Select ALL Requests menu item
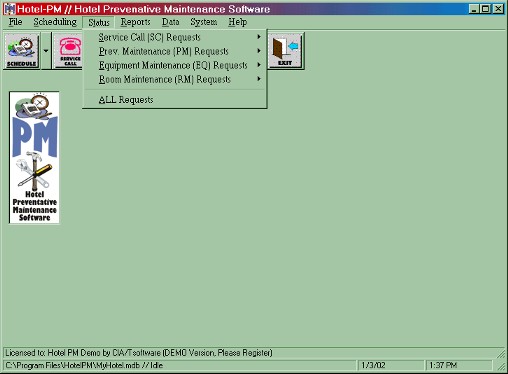508x374 pixels. (x=175, y=100)
